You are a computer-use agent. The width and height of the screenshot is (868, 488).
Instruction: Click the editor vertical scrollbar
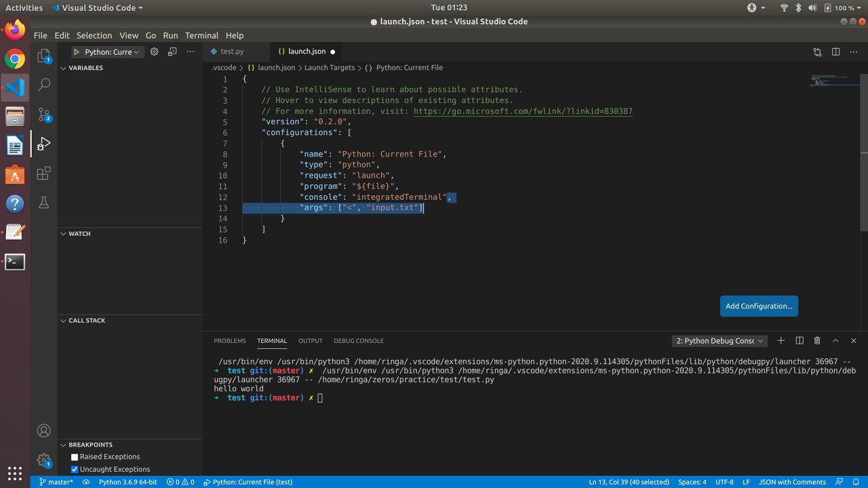[865, 152]
